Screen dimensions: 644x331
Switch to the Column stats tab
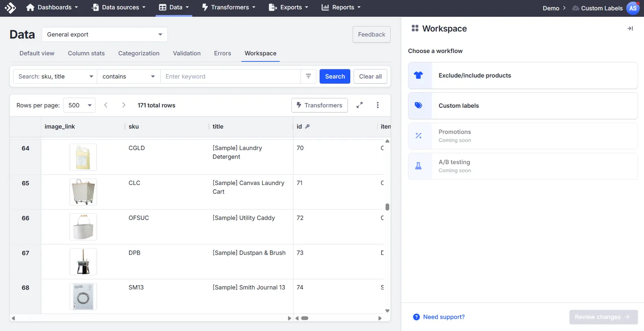pyautogui.click(x=86, y=53)
